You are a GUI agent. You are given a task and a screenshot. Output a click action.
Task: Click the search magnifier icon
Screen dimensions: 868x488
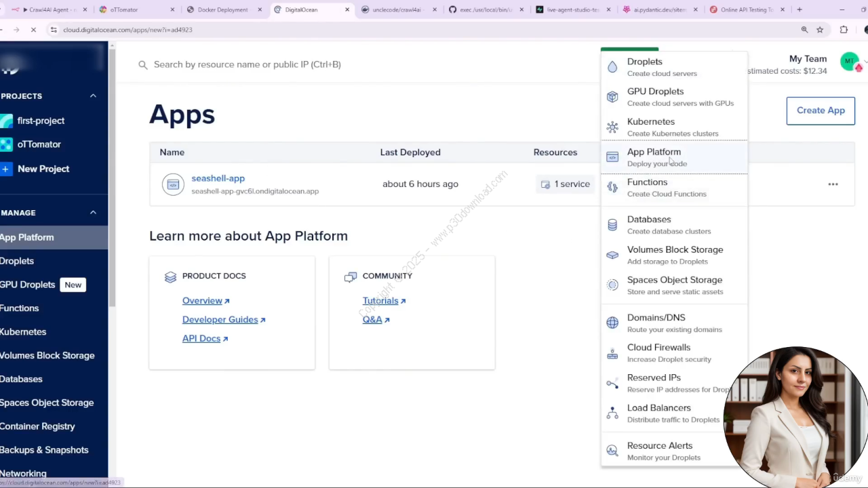point(143,65)
